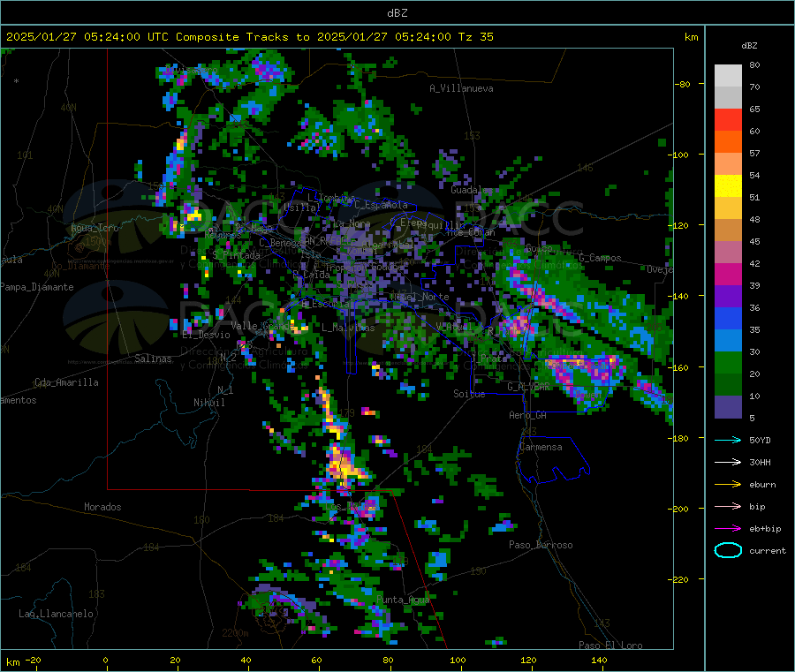The width and height of the screenshot is (795, 672).
Task: Click the 'G_Campos' map label
Action: [600, 258]
